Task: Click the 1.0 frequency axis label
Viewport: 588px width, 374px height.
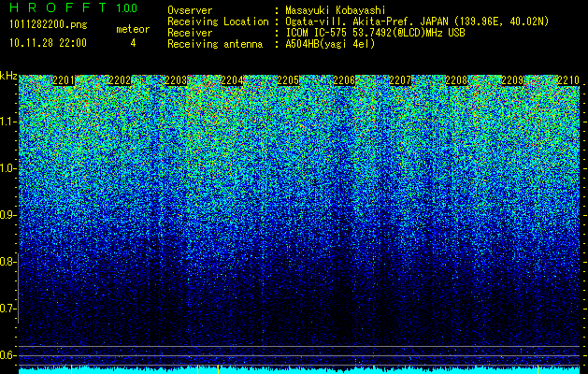Action: point(7,168)
